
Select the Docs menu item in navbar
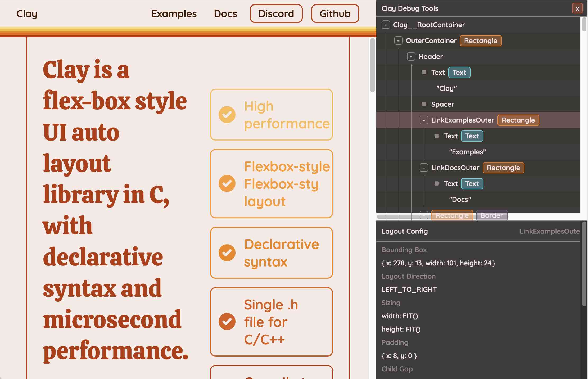coord(225,13)
